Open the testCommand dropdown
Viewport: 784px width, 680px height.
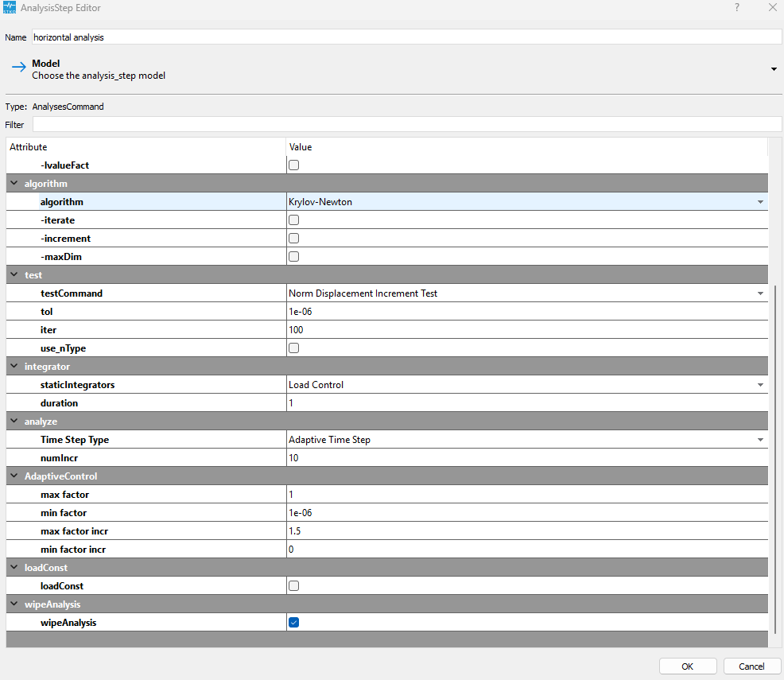[760, 293]
